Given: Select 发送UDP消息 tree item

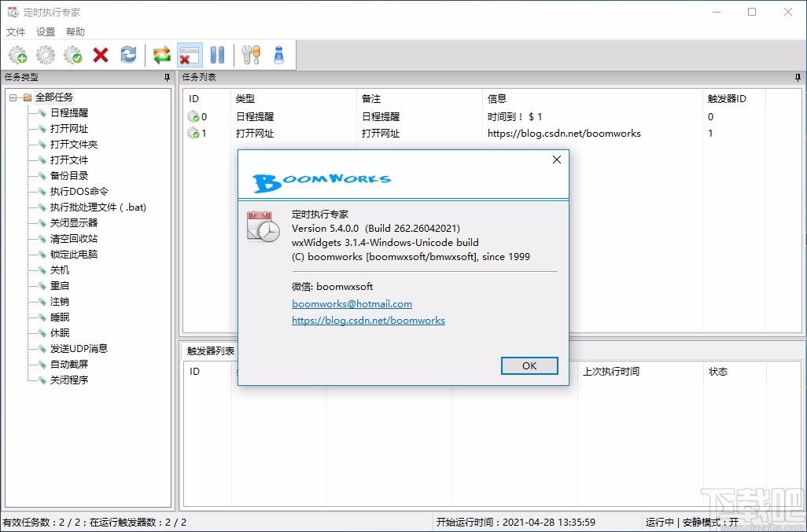Looking at the screenshot, I should click(x=79, y=348).
